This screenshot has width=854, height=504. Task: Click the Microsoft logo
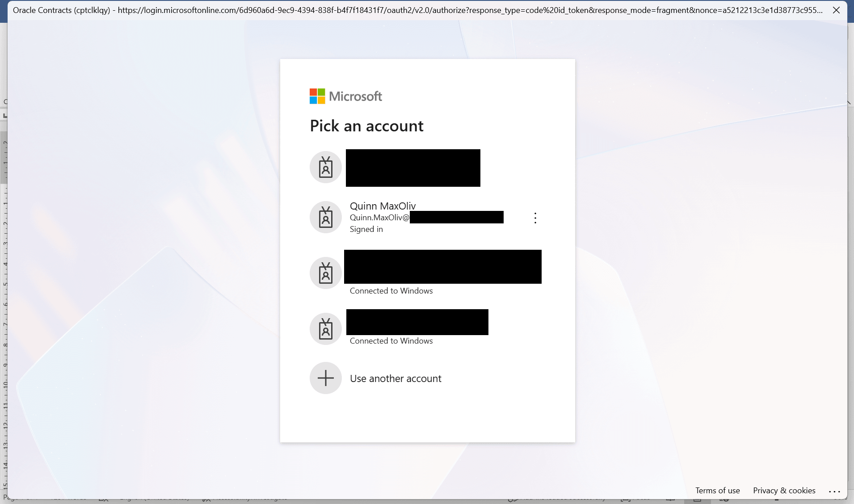[x=346, y=96]
